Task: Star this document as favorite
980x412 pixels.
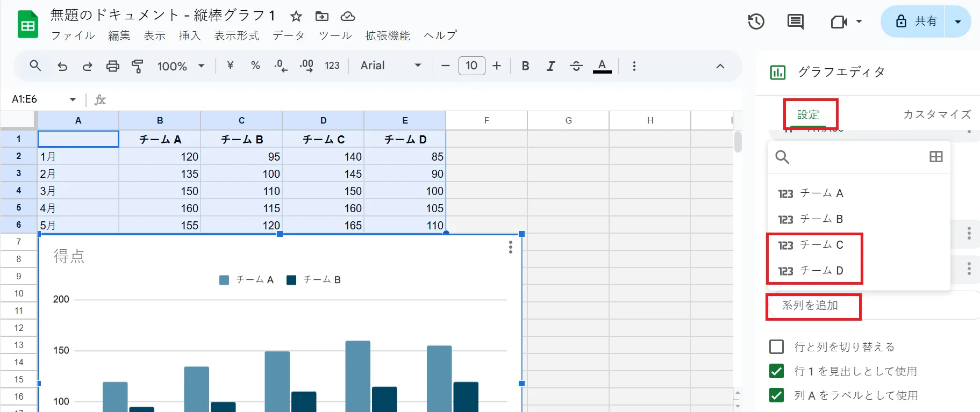Action: coord(296,16)
